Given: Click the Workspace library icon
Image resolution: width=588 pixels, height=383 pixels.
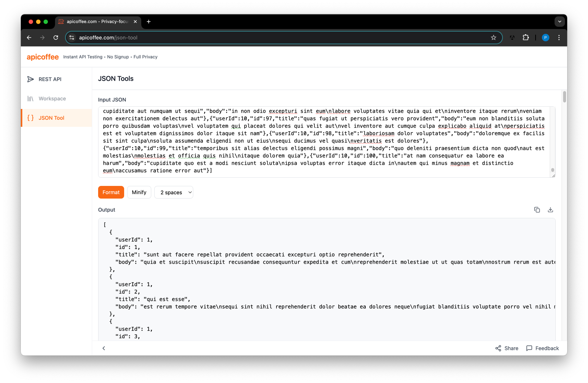Looking at the screenshot, I should click(x=30, y=99).
